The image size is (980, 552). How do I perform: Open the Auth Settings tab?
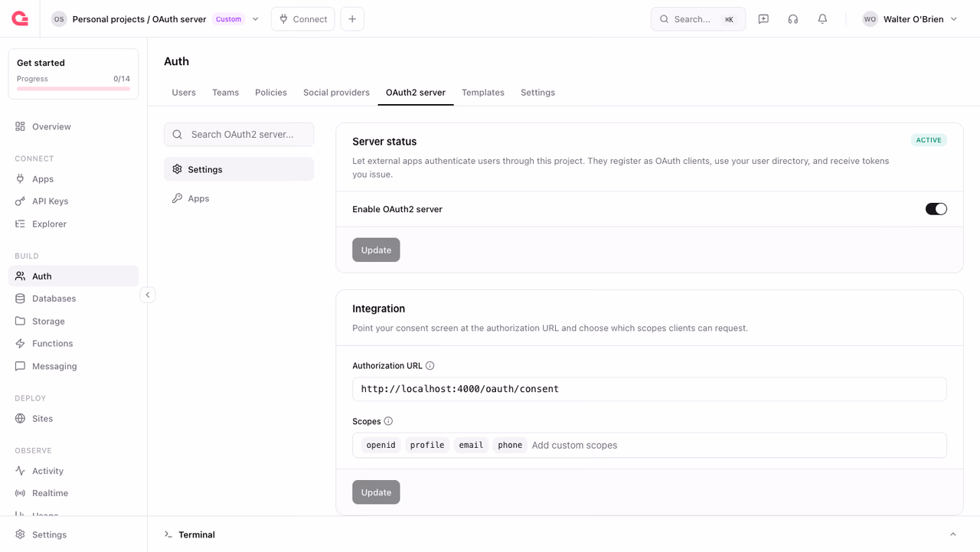pos(537,93)
